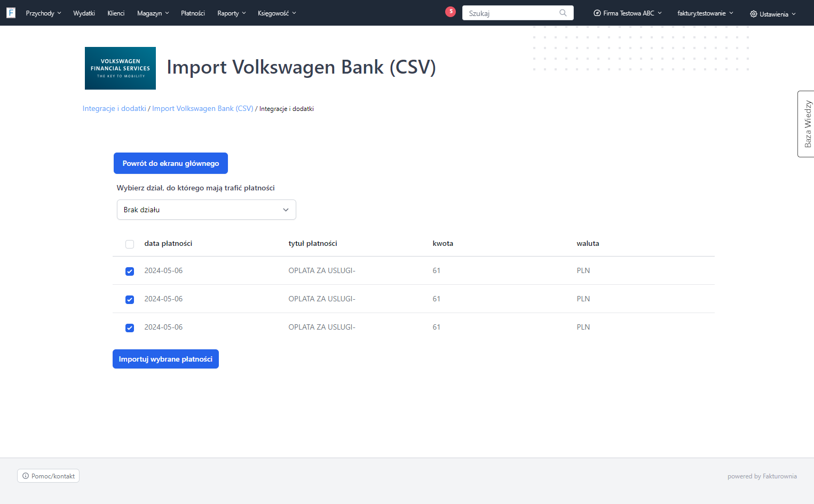
Task: Open the Firma Testowa ABC company switcher
Action: 628,13
